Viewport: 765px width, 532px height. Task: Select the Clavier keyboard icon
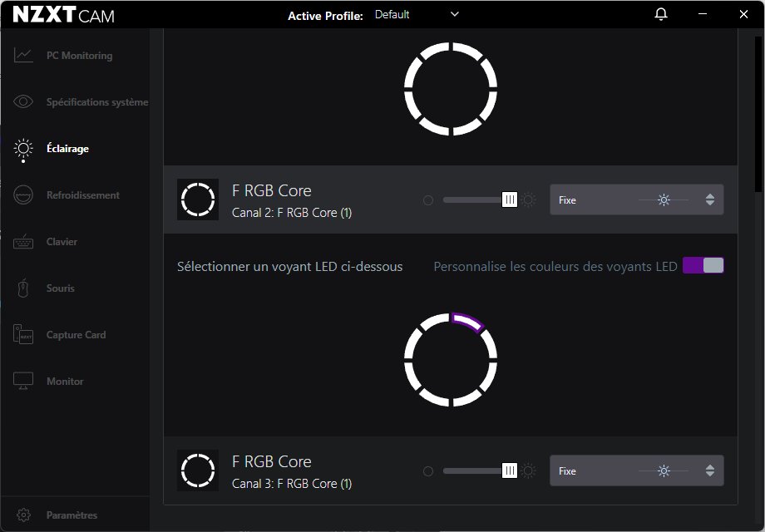click(x=22, y=241)
